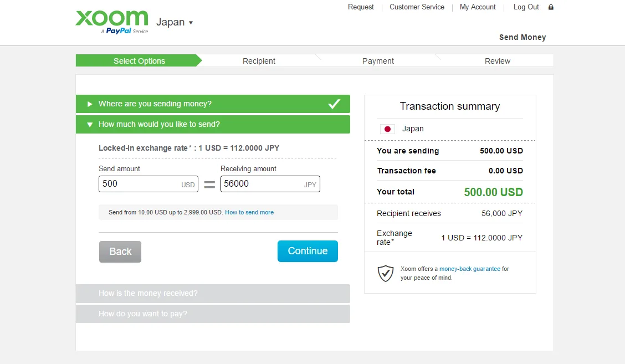The height and width of the screenshot is (364, 625).
Task: Click the money-back guarantee shield icon
Action: [385, 273]
